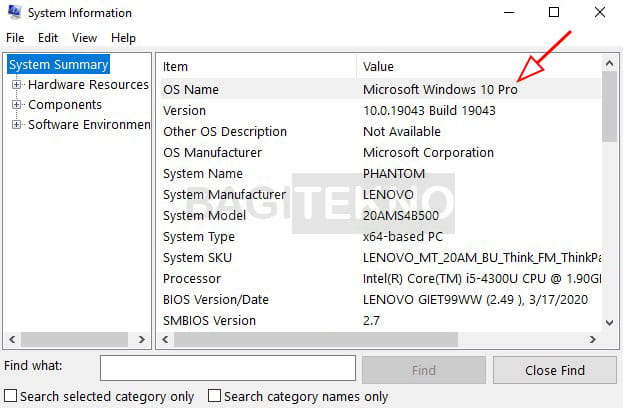Viewport: 623px width, 408px height.
Task: Click inside the Find what text field
Action: pyautogui.click(x=228, y=368)
